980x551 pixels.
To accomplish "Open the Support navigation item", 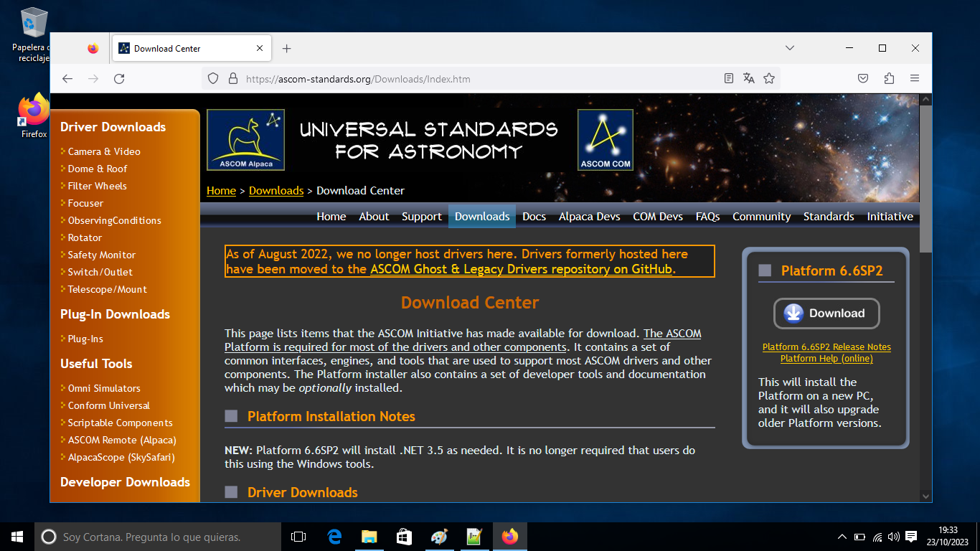I will [x=422, y=217].
